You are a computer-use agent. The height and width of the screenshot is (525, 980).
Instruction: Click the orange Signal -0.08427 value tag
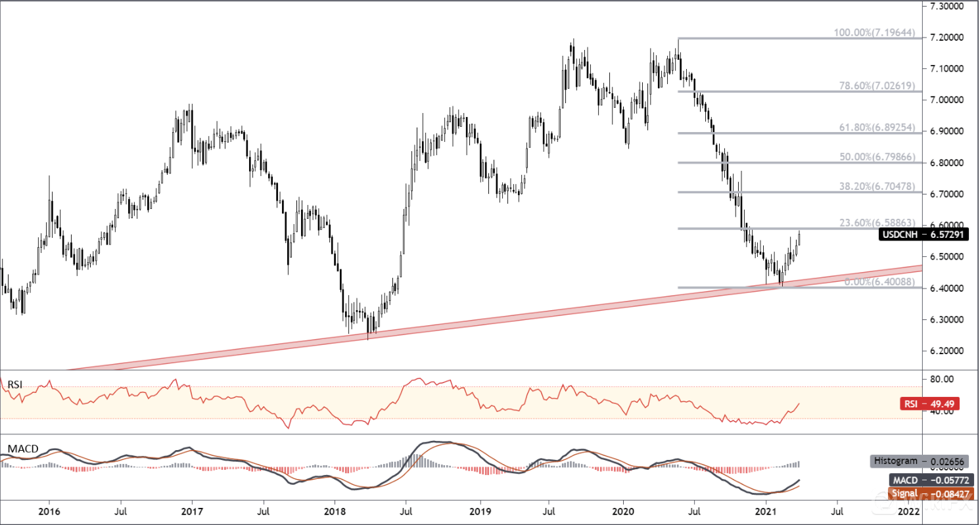coord(928,493)
